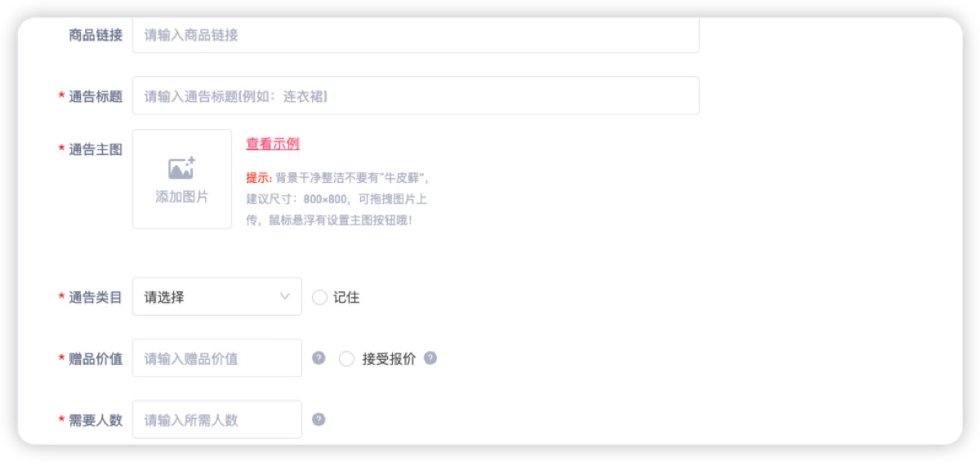Select the 记住 radio button
Screen dimensions: 980x462
click(319, 298)
